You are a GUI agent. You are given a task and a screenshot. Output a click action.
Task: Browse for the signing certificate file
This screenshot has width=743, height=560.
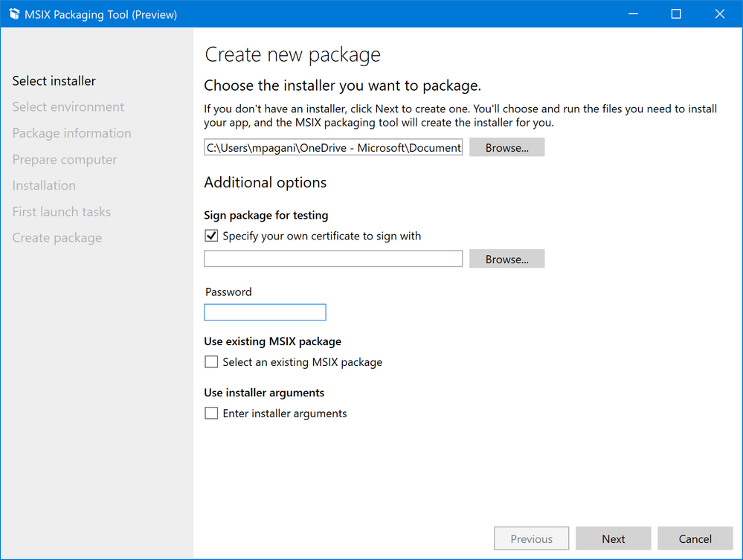click(x=506, y=259)
